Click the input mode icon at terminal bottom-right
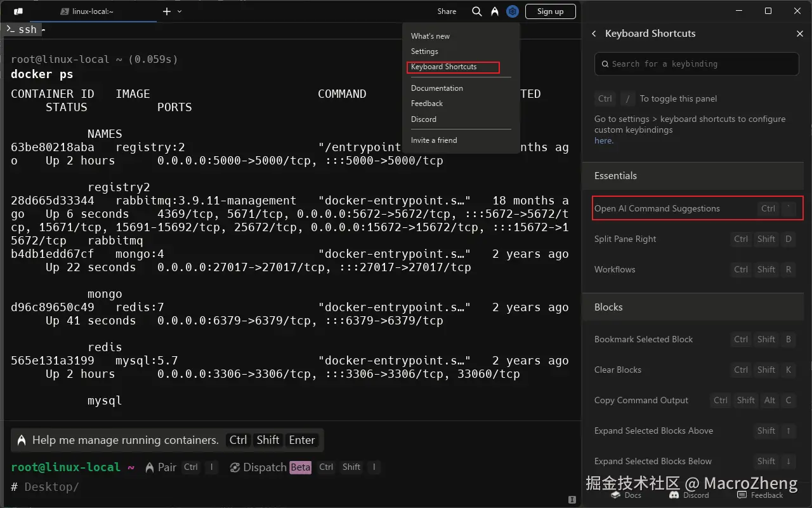This screenshot has height=508, width=812. tap(572, 499)
